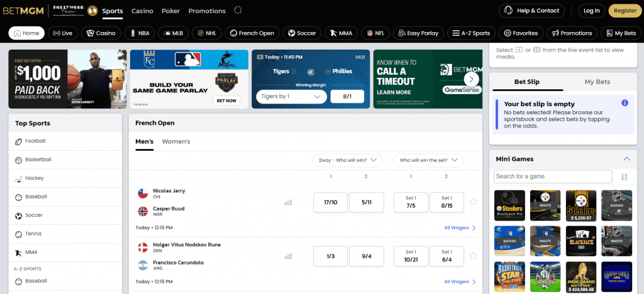Select Football in Top Sports
The width and height of the screenshot is (644, 294).
(65, 141)
